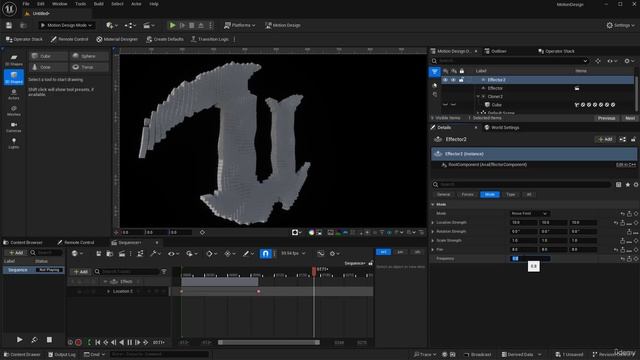Switch to the World Settings tab
Viewport: 640px width, 360px height.
pyautogui.click(x=502, y=128)
